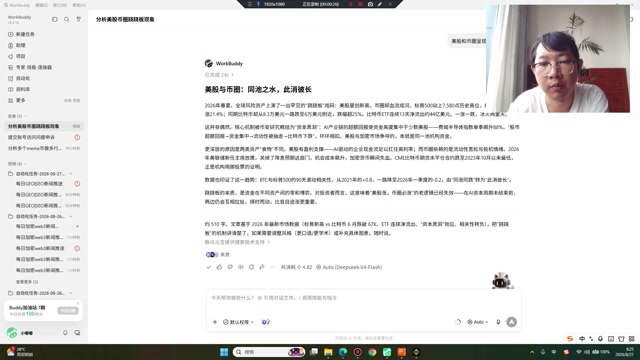
Task: Click the colorful skill icon beside 默认权限
Action: tap(266, 322)
